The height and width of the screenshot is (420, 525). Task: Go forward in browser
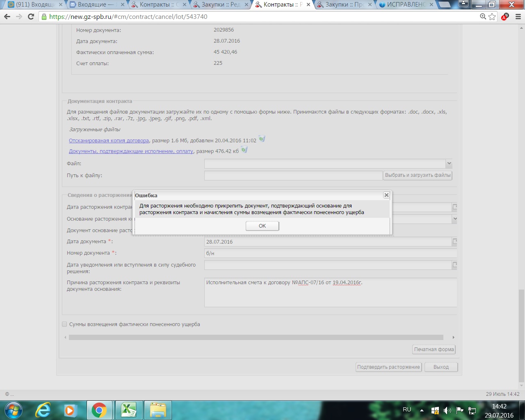tap(19, 17)
